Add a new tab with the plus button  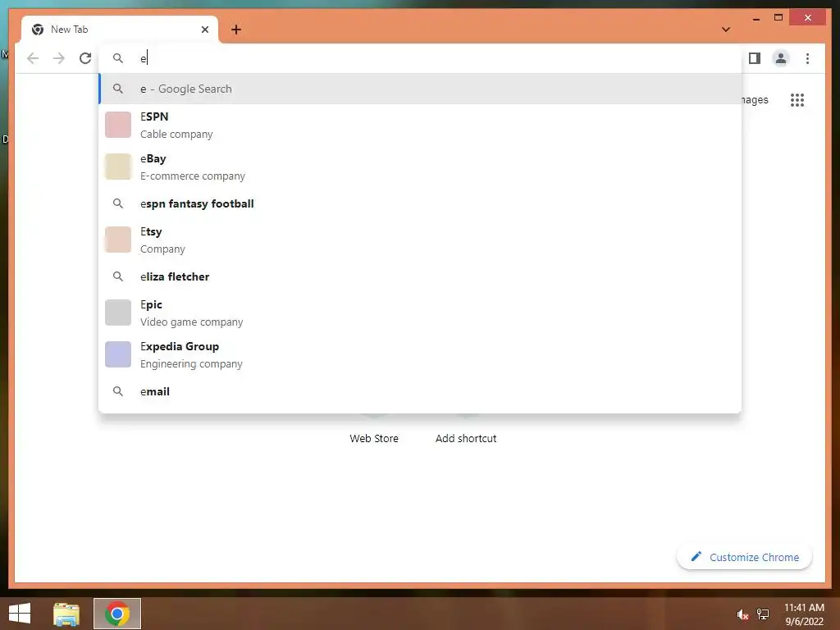[x=236, y=30]
